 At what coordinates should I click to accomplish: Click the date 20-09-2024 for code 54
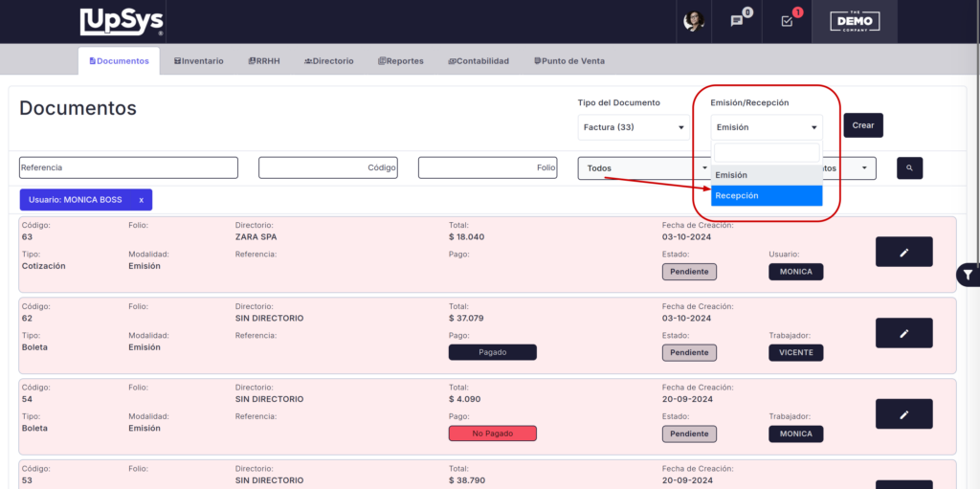(x=687, y=399)
